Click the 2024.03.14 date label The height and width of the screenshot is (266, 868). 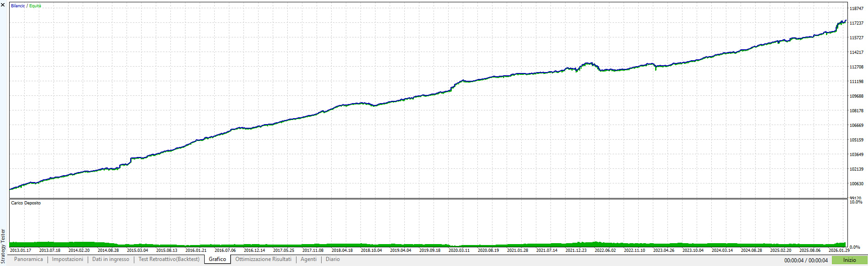pyautogui.click(x=722, y=250)
